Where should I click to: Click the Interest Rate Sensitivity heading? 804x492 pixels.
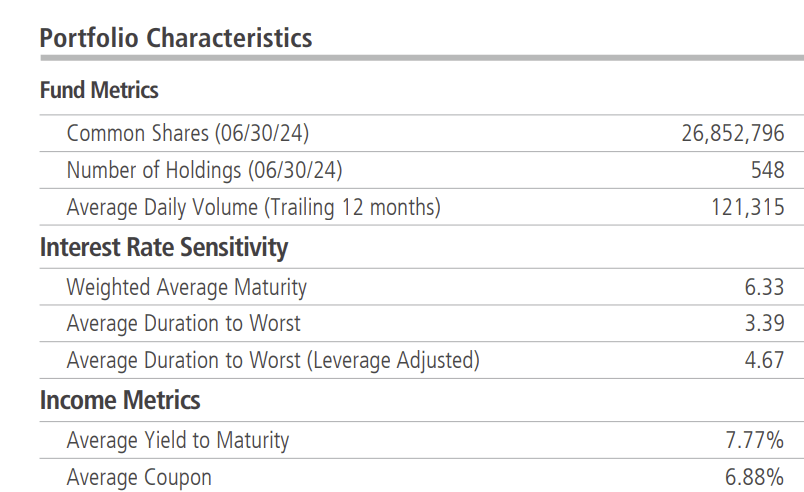164,247
